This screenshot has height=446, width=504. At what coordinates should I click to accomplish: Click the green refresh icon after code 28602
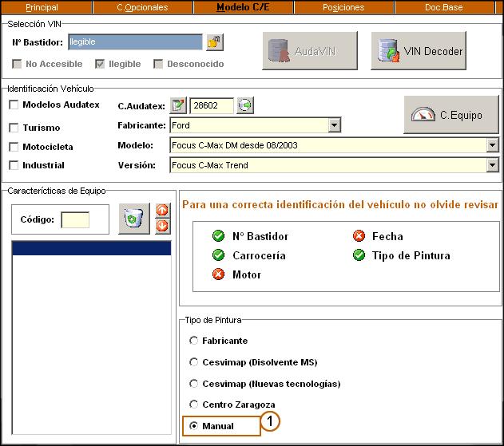pyautogui.click(x=245, y=105)
